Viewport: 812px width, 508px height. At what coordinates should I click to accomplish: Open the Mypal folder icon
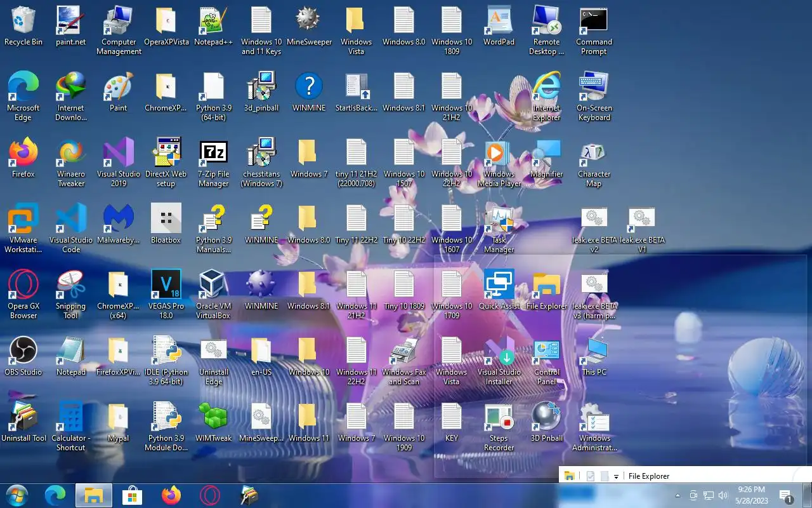(x=119, y=422)
